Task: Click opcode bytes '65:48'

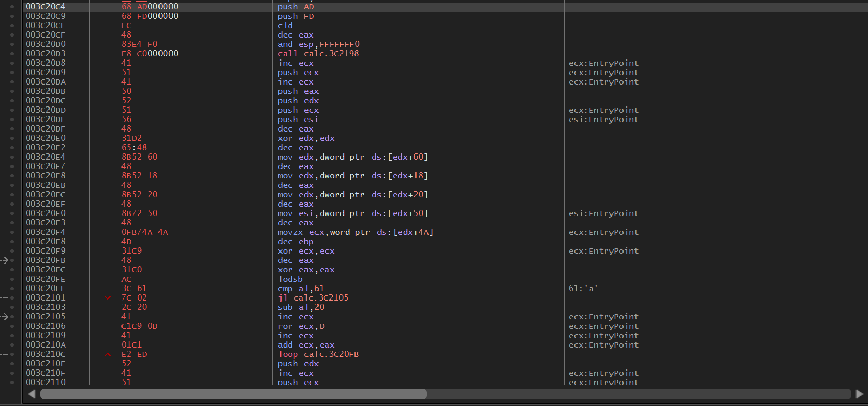Action: click(134, 148)
